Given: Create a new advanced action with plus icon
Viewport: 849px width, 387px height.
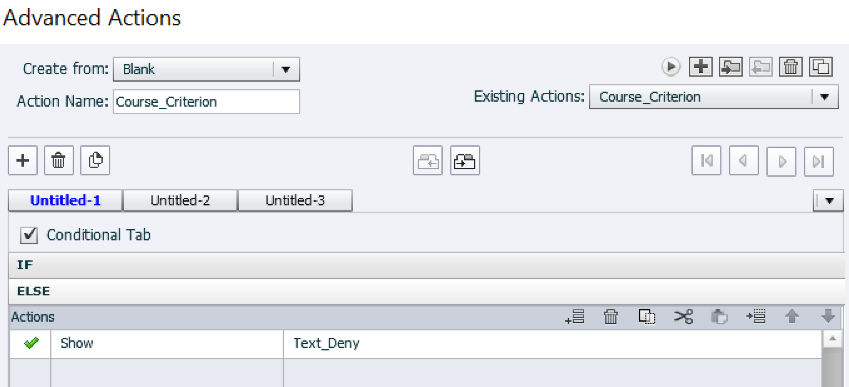Looking at the screenshot, I should 701,67.
